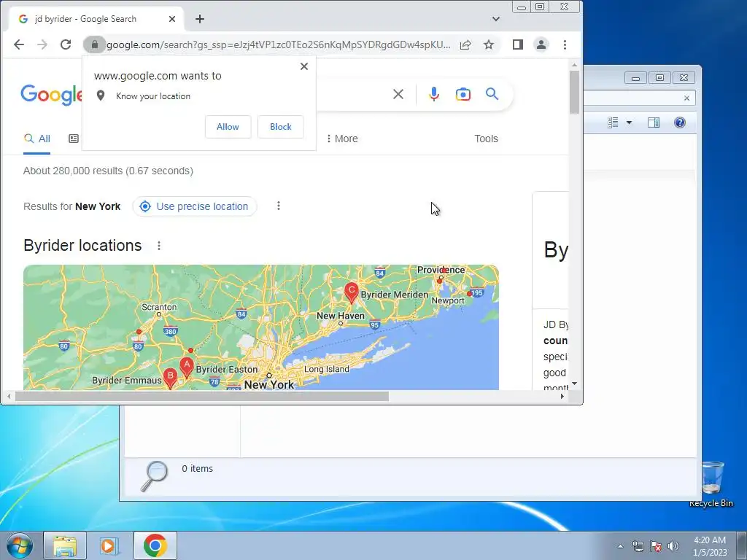The width and height of the screenshot is (747, 560).
Task: Click the lock site information icon
Action: tap(94, 44)
